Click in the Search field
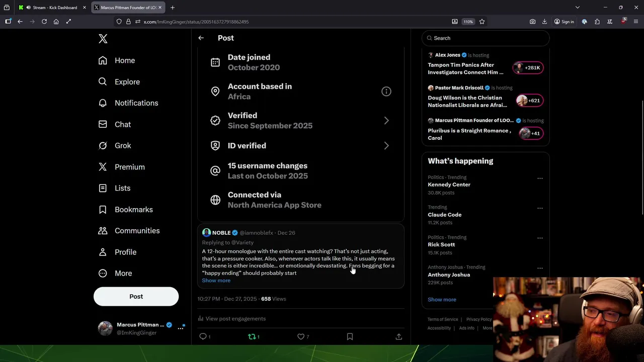The image size is (644, 362). (x=486, y=38)
